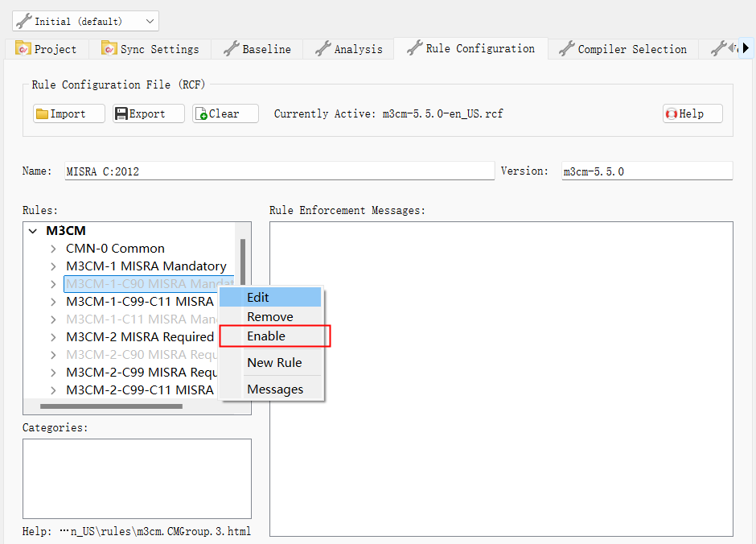Go to the Baseline tab
Viewport: 756px width, 544px height.
pyautogui.click(x=257, y=49)
